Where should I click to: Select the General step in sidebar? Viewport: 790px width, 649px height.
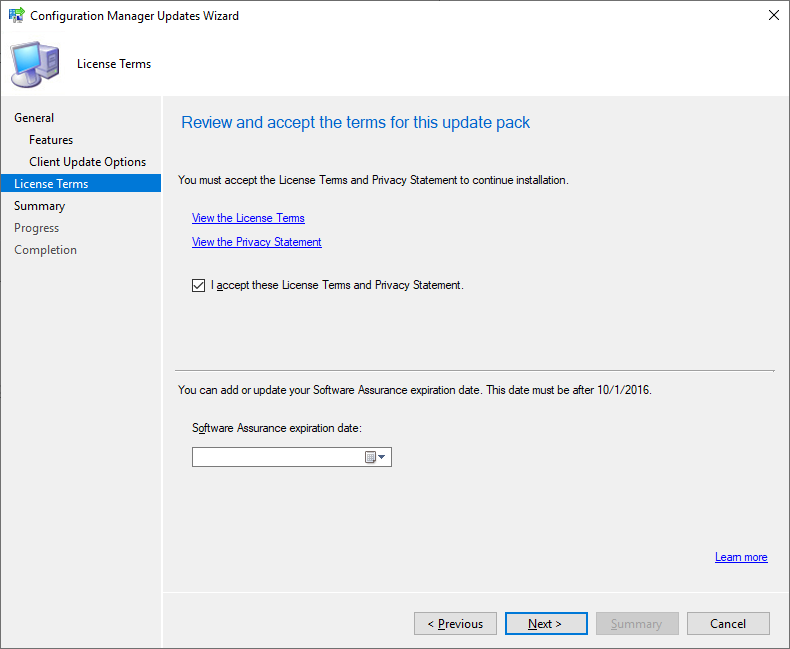34,118
